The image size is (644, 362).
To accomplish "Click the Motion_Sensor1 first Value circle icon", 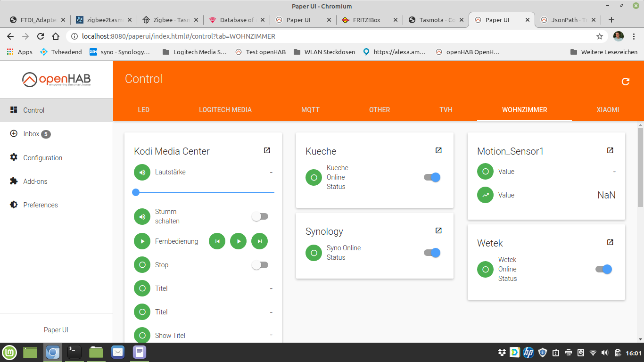I will (485, 172).
